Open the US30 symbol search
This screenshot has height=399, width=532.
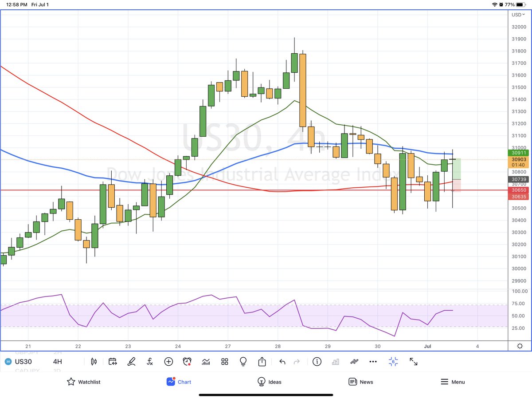[x=19, y=362]
